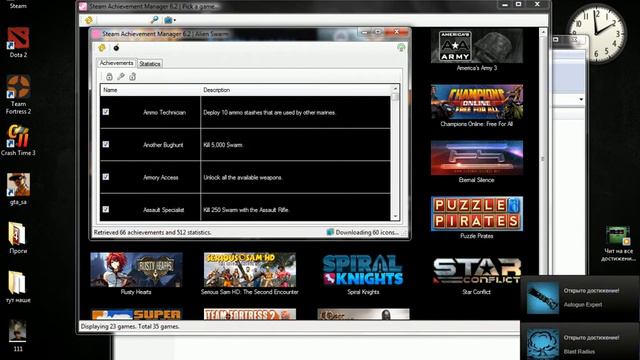Click the achievements list scrollbar thumb
The image size is (640, 360).
395,97
